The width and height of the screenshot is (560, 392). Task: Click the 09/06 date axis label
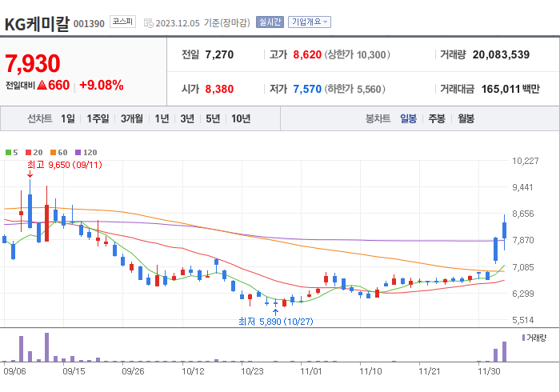(x=14, y=371)
